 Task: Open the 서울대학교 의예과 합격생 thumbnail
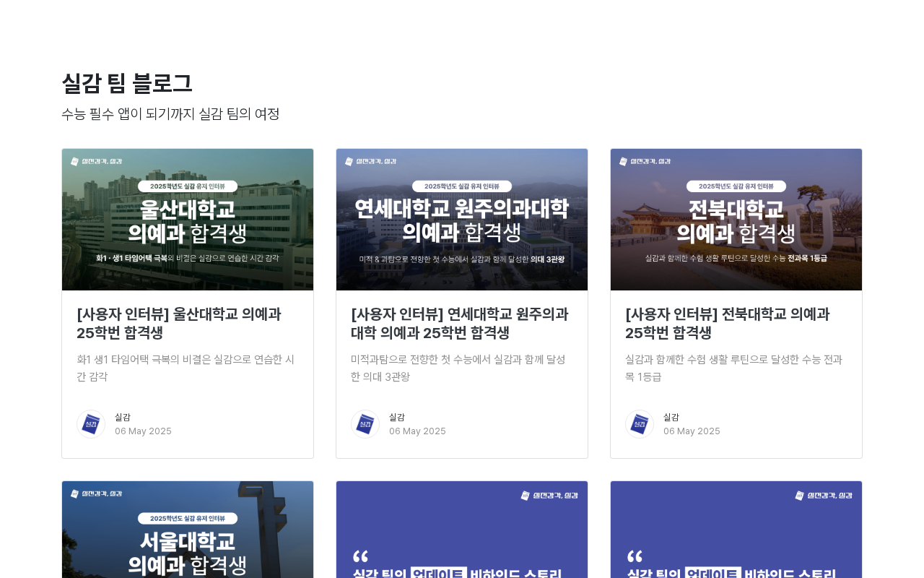click(x=188, y=530)
